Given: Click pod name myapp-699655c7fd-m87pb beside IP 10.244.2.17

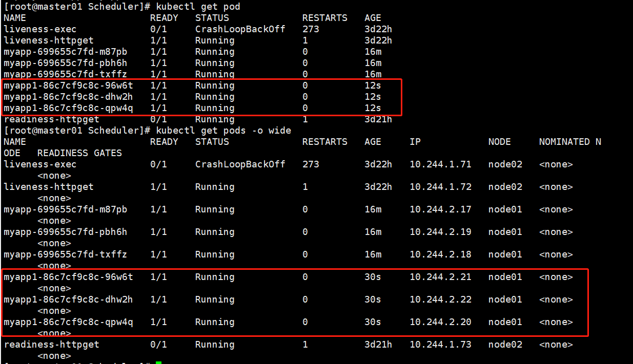Looking at the screenshot, I should click(65, 209).
